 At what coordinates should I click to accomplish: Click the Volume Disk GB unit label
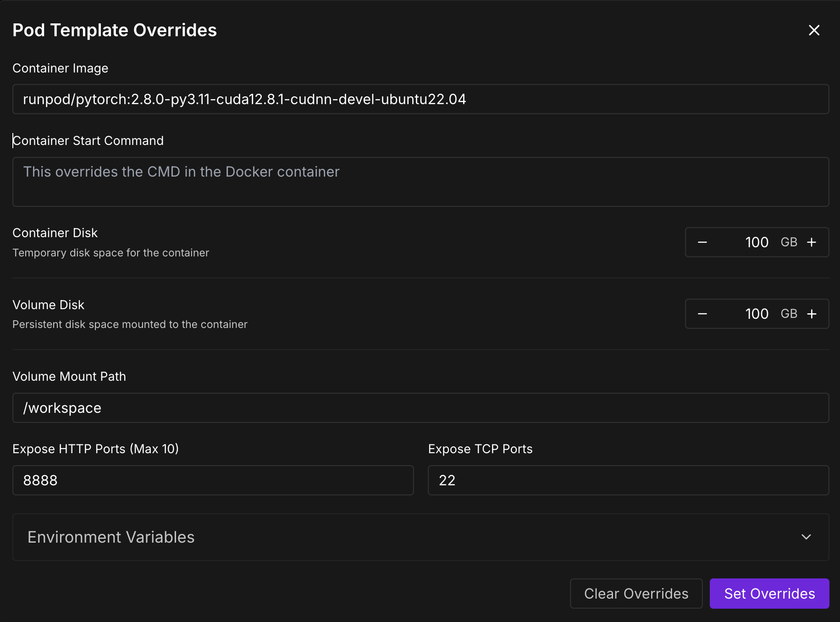789,314
